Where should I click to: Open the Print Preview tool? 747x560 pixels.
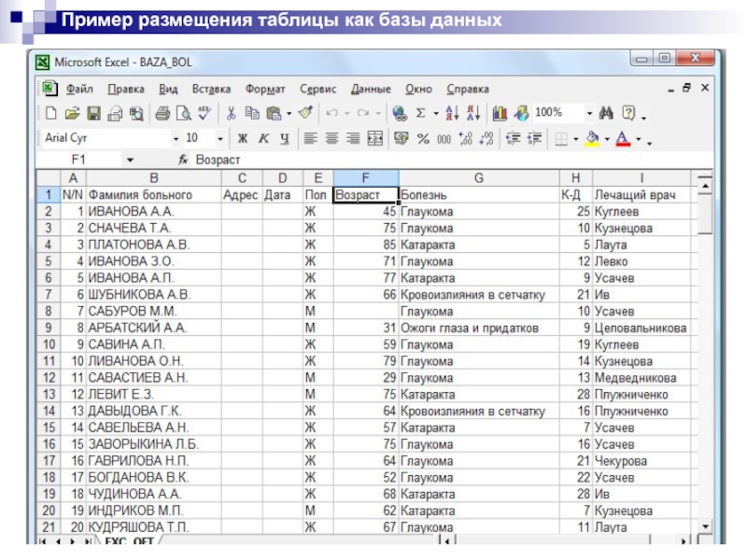point(183,114)
